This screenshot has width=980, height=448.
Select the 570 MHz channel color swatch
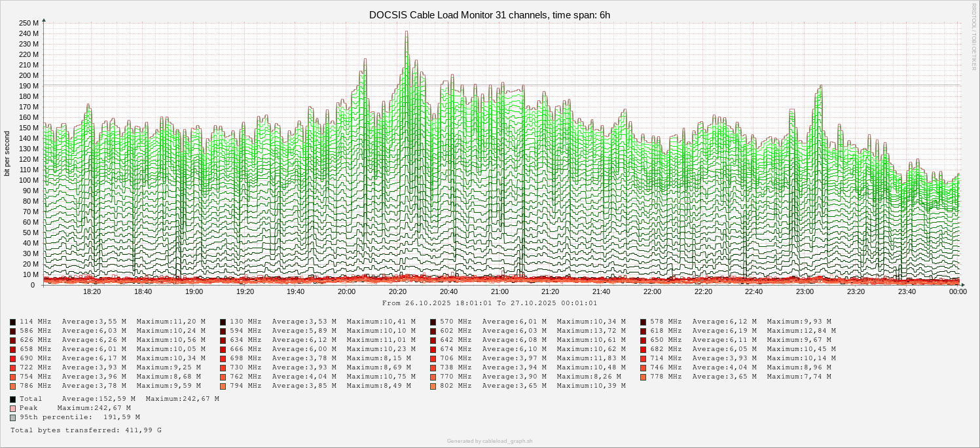(x=433, y=322)
